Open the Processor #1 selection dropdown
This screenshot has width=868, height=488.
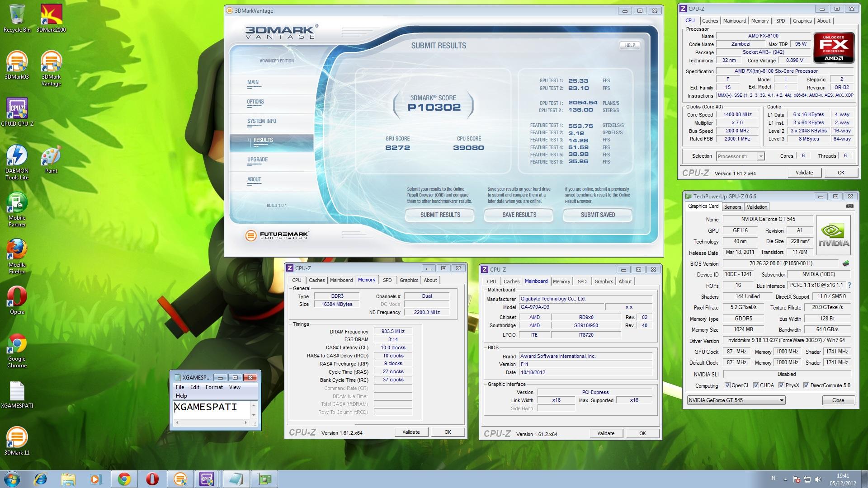(x=741, y=156)
